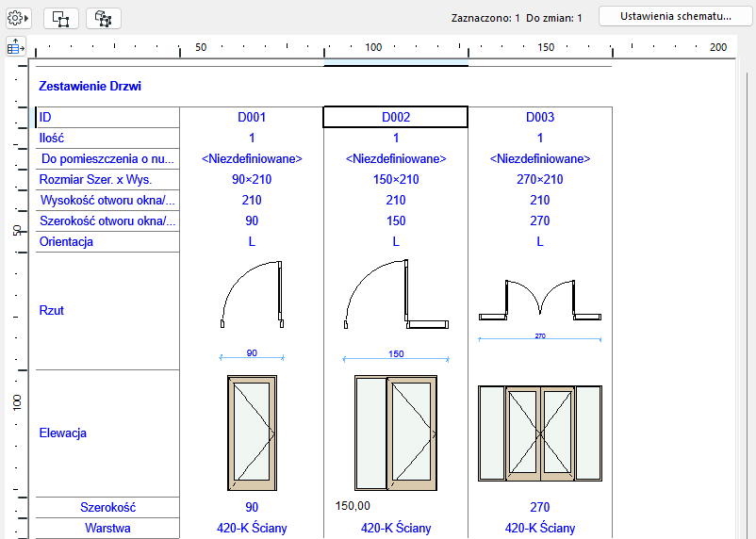Select the Niezdefiniowane cell under D003
The image size is (756, 539).
pyautogui.click(x=540, y=158)
